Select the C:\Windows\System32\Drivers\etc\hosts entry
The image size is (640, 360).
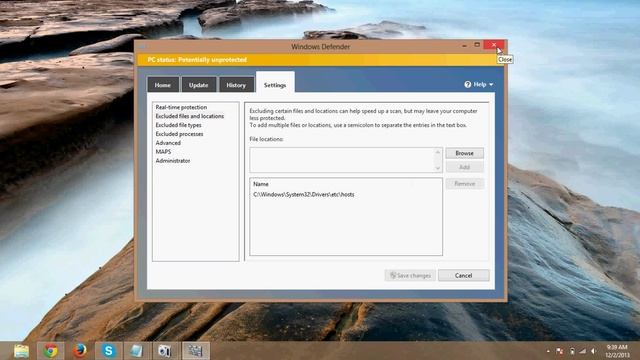[304, 194]
